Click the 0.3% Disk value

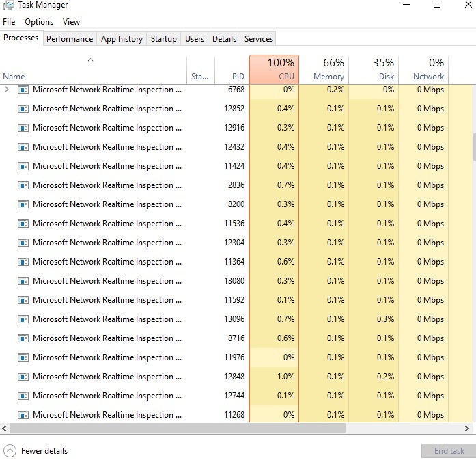pyautogui.click(x=385, y=319)
